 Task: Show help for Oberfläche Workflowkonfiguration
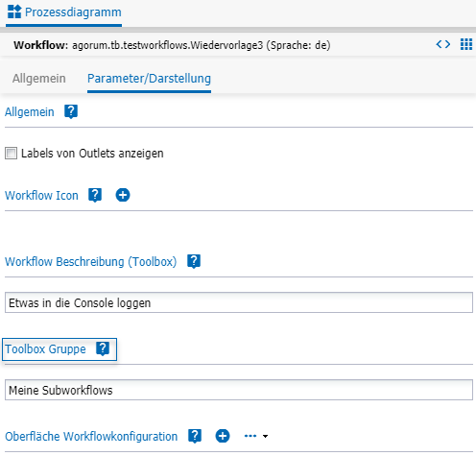[195, 436]
